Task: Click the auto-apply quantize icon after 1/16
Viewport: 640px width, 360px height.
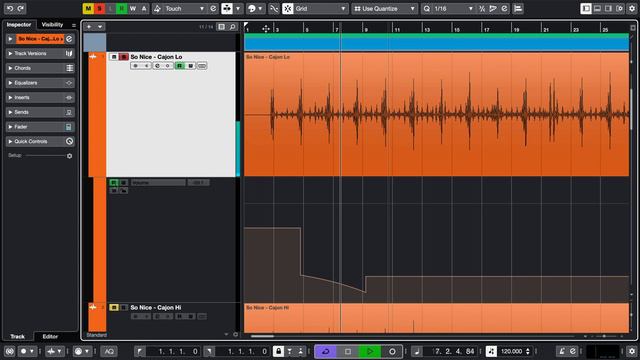Action: [x=504, y=9]
